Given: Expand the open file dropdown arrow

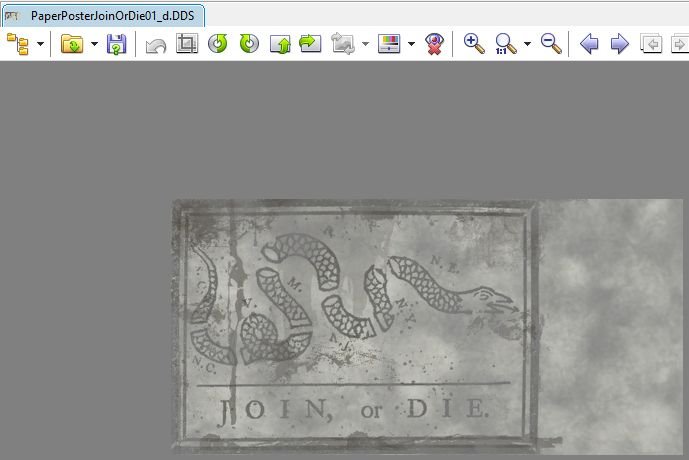Looking at the screenshot, I should coord(94,44).
